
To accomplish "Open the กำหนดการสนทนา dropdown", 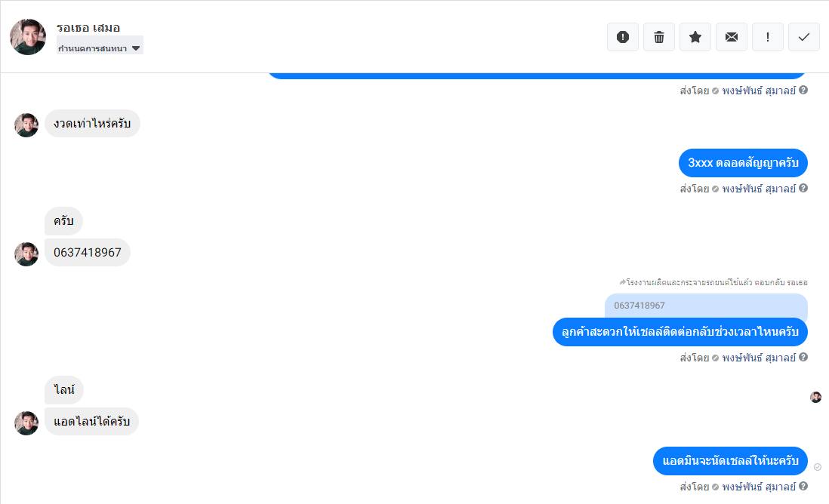I will 100,48.
